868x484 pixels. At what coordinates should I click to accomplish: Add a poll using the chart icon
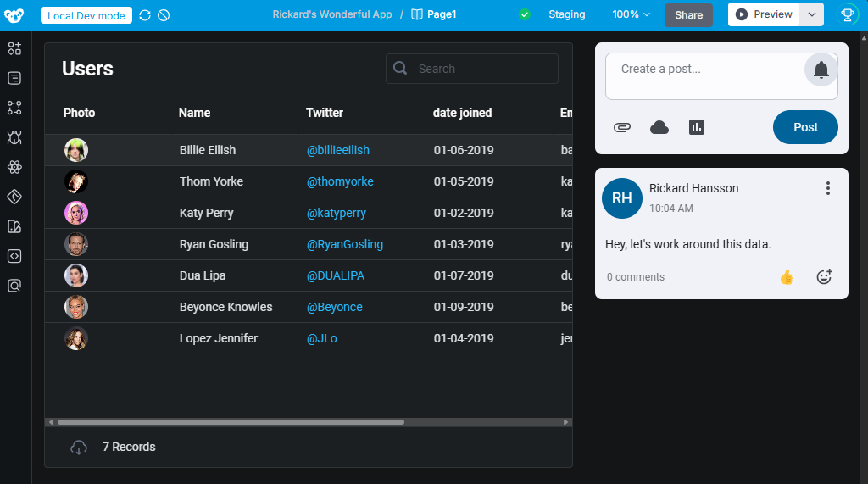[697, 127]
